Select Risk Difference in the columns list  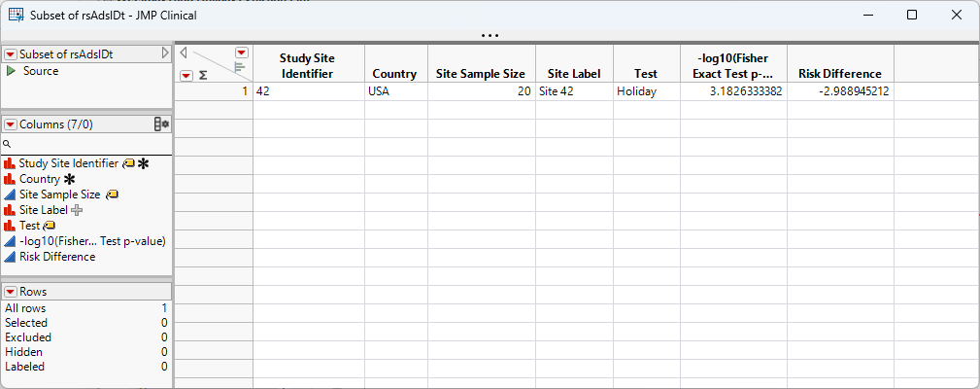57,257
